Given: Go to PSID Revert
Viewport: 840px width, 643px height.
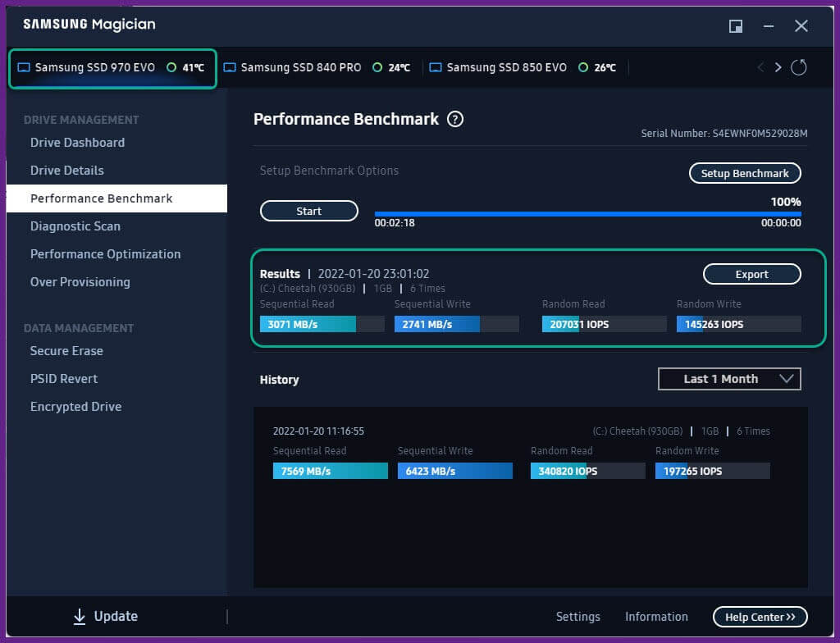Looking at the screenshot, I should (64, 379).
